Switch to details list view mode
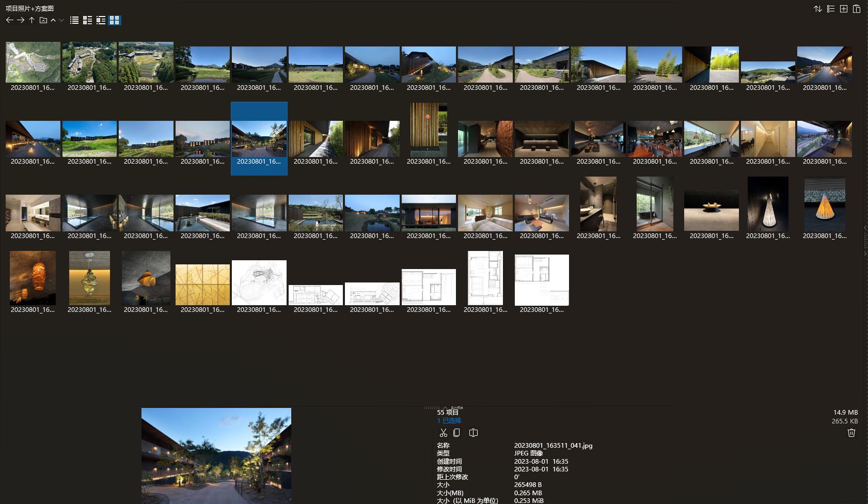Screen dimensions: 868x504 click(x=87, y=20)
